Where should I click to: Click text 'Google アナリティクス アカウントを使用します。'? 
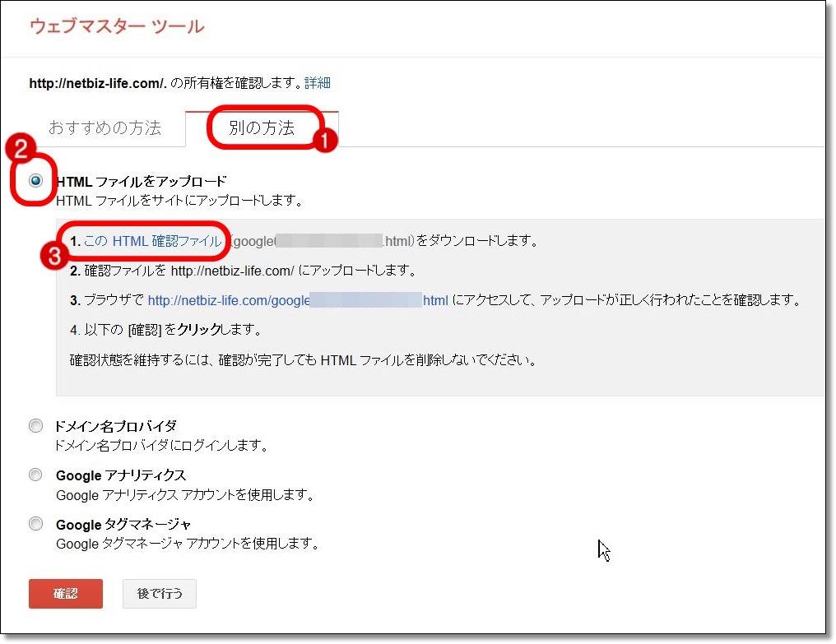pyautogui.click(x=185, y=495)
